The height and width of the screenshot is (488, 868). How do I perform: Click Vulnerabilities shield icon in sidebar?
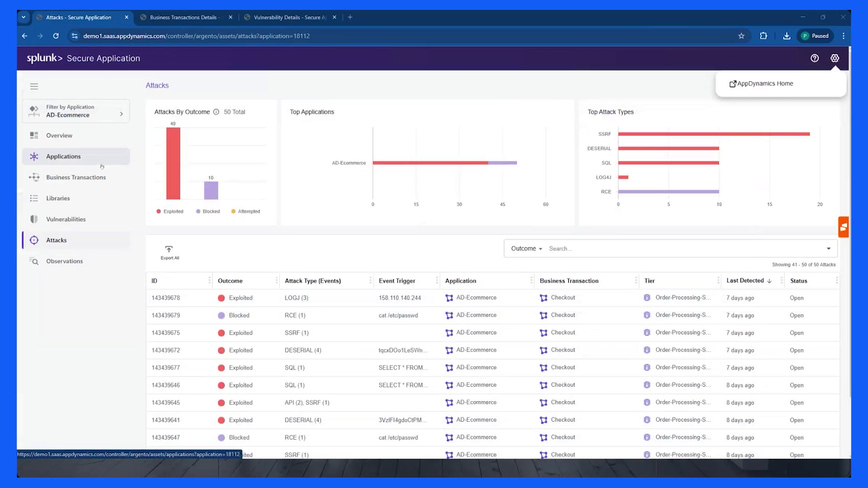point(34,219)
